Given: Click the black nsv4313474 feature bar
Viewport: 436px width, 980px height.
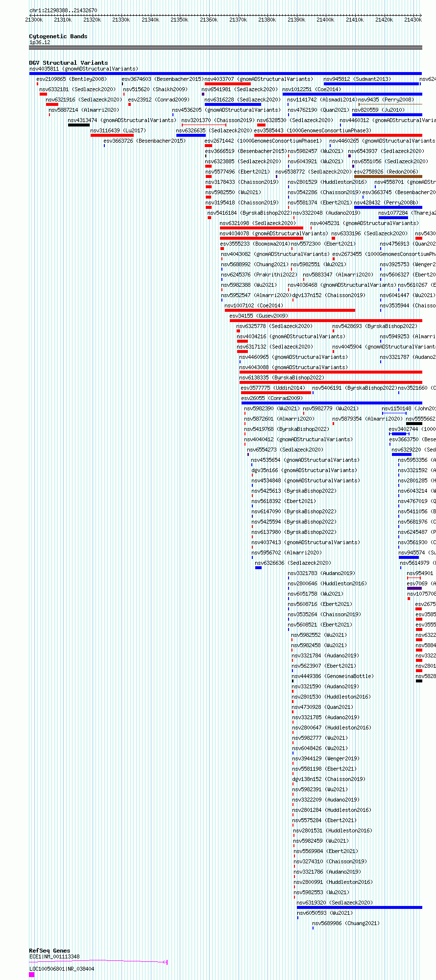Looking at the screenshot, I should pos(79,125).
